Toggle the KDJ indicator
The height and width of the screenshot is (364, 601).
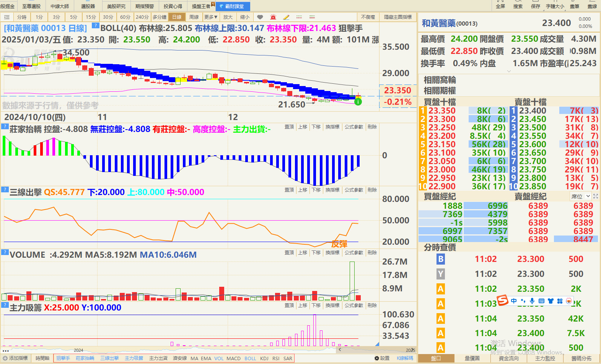(264, 358)
